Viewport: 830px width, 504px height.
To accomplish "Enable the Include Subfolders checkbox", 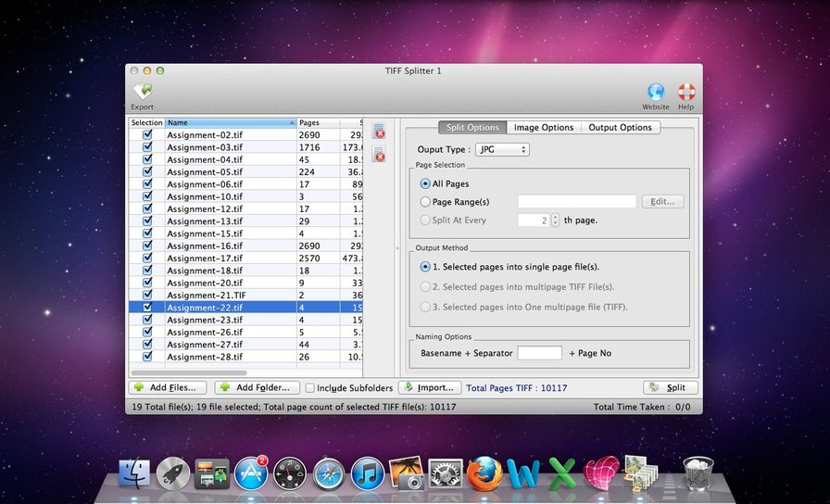I will coord(310,388).
